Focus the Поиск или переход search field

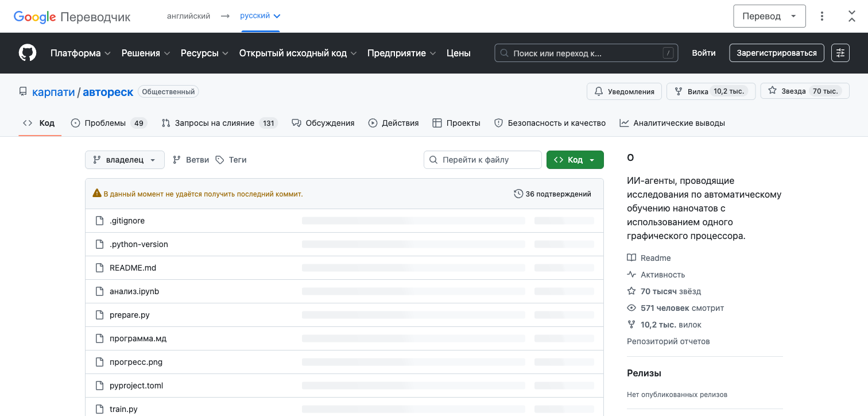(586, 53)
